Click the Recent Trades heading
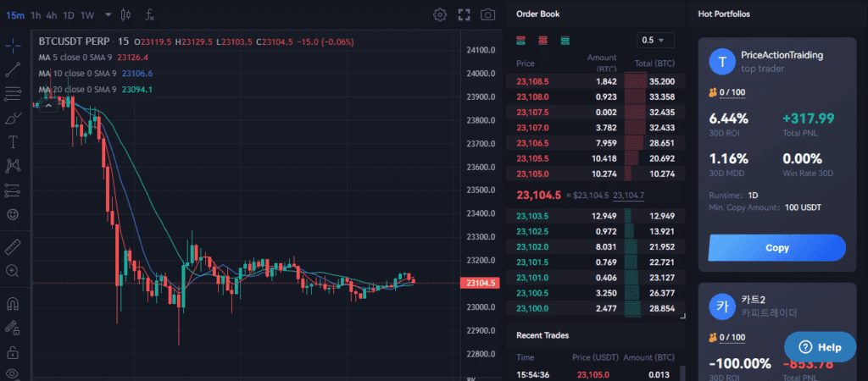 click(x=542, y=335)
